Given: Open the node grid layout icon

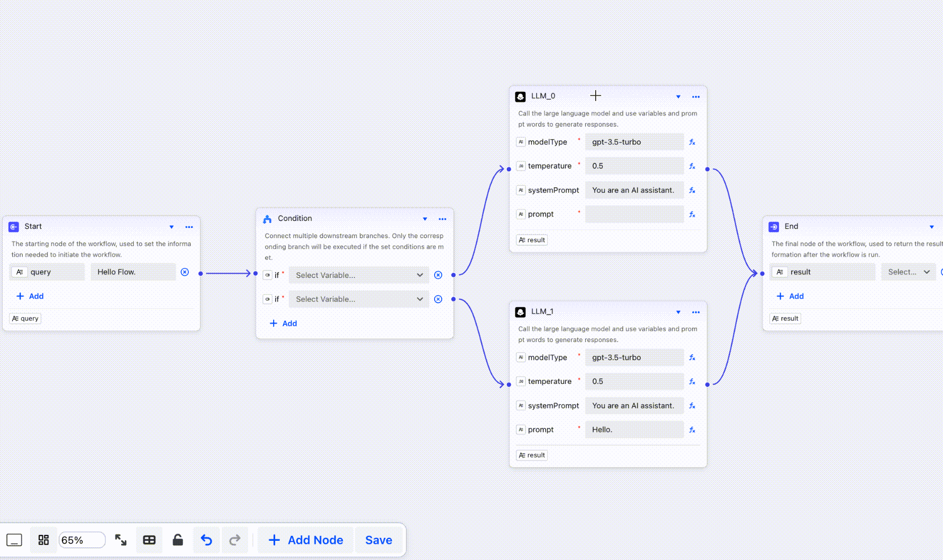Looking at the screenshot, I should [x=43, y=540].
